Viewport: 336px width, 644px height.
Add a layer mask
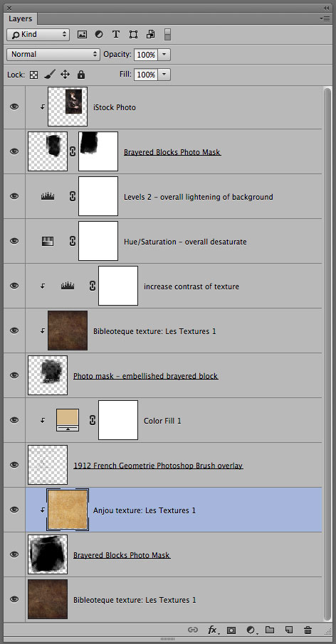(231, 630)
